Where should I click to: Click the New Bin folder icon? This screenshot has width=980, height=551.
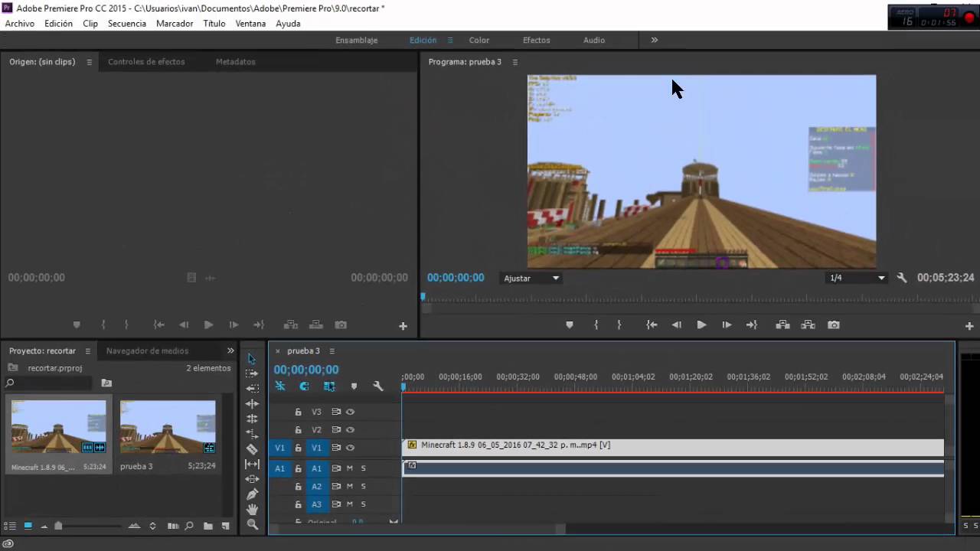(x=208, y=527)
